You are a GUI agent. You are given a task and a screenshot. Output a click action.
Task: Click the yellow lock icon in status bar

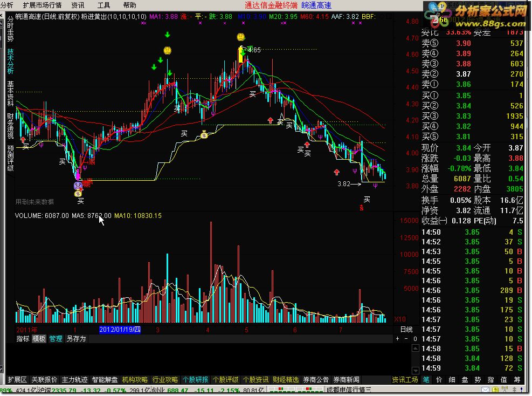495,390
